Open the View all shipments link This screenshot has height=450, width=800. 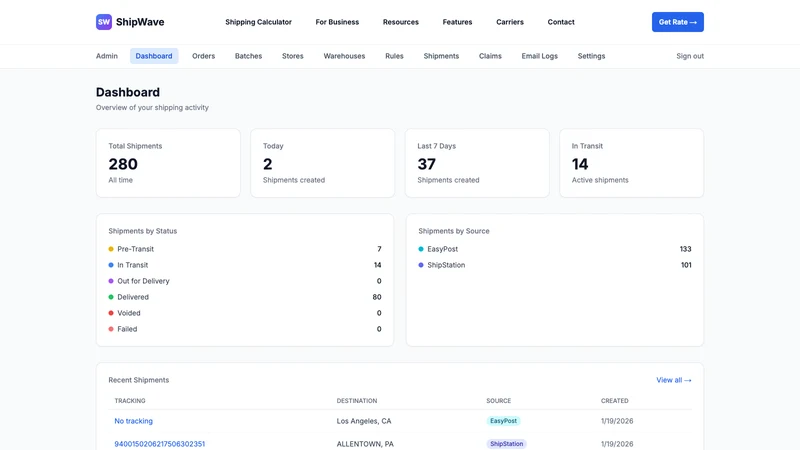click(673, 380)
